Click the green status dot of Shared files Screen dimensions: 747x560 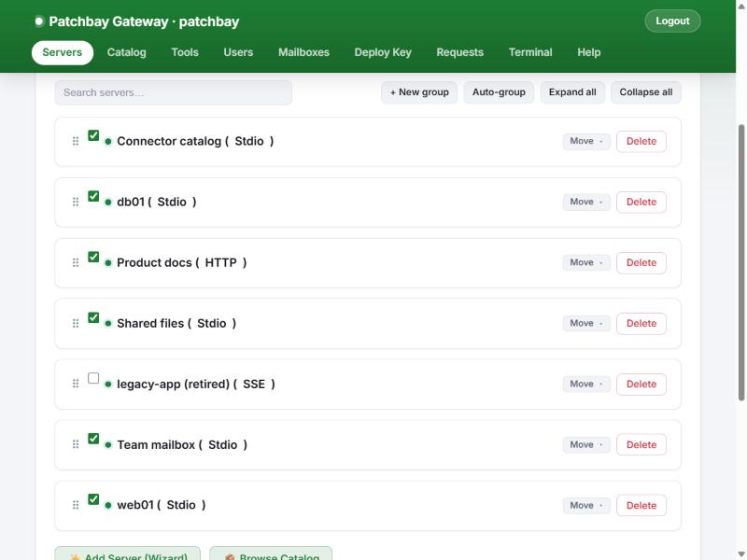point(108,323)
